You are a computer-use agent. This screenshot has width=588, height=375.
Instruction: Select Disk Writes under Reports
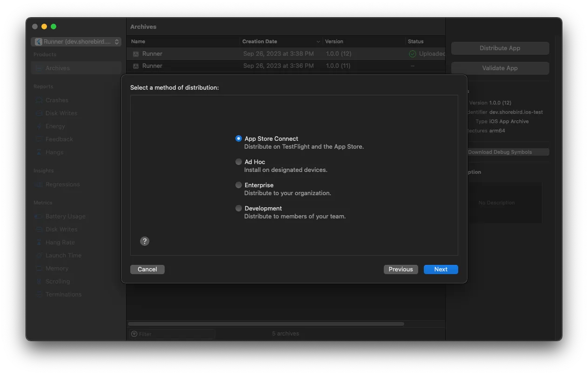61,113
